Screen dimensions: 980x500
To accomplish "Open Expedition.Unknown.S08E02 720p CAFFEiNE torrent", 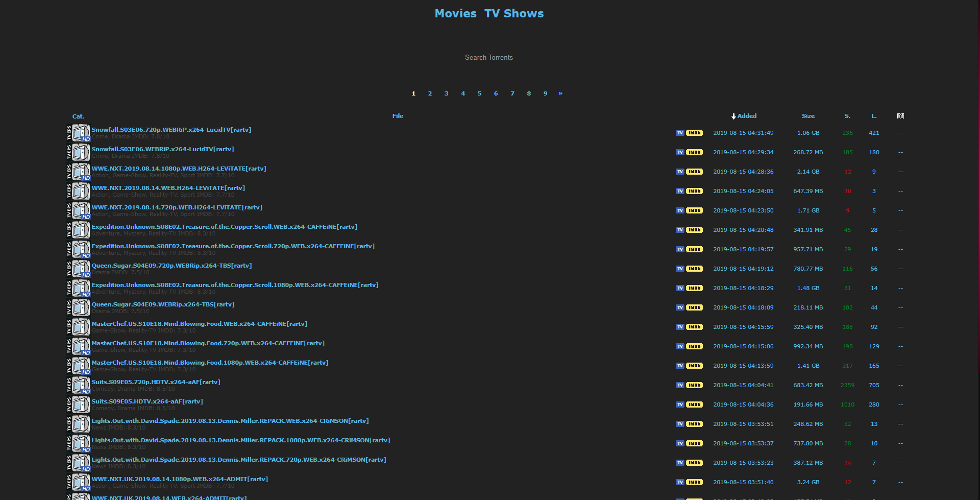I will (233, 246).
